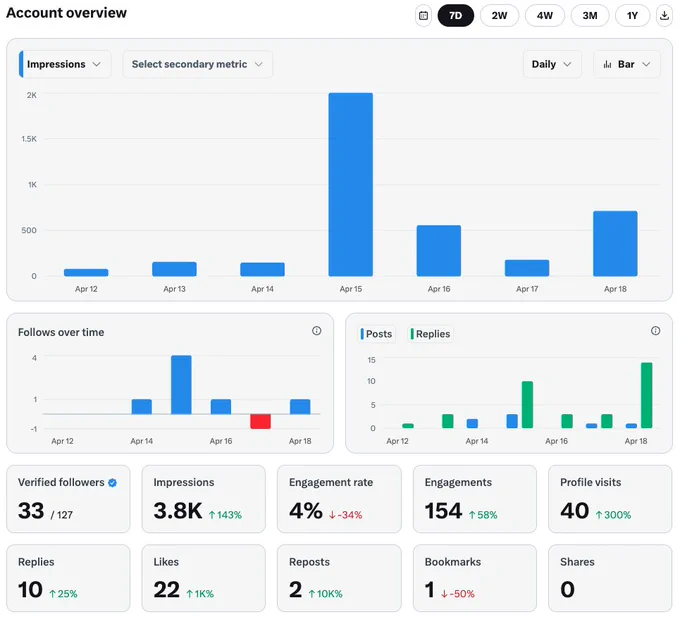
Task: Click the Apr 13 impressions bar
Action: pos(174,269)
